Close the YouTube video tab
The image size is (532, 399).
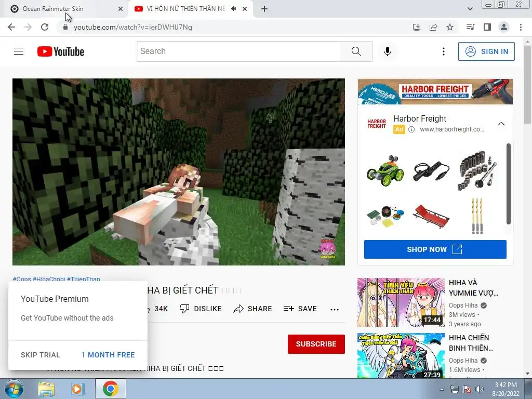(245, 9)
